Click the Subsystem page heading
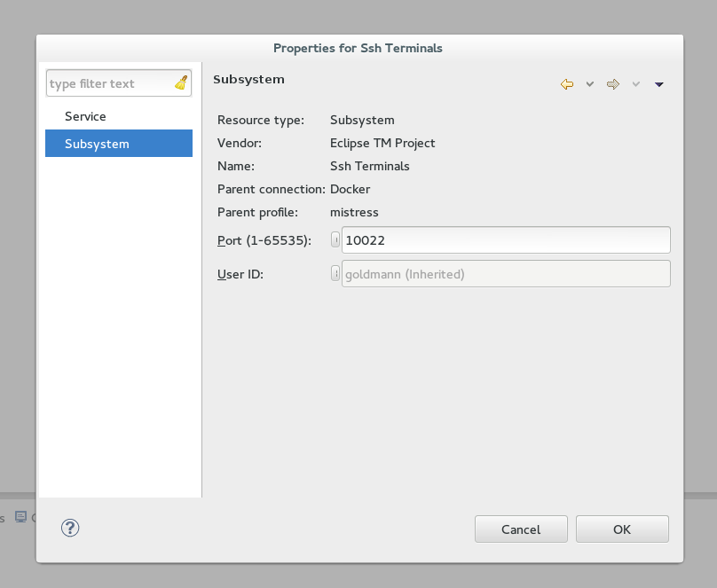717x588 pixels. point(248,79)
